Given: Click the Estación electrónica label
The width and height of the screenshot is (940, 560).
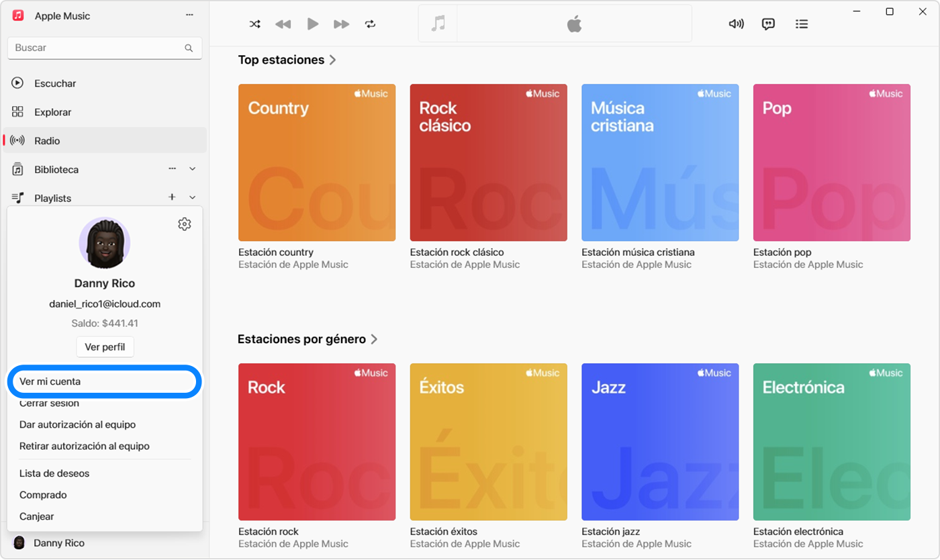Looking at the screenshot, I should (x=800, y=532).
